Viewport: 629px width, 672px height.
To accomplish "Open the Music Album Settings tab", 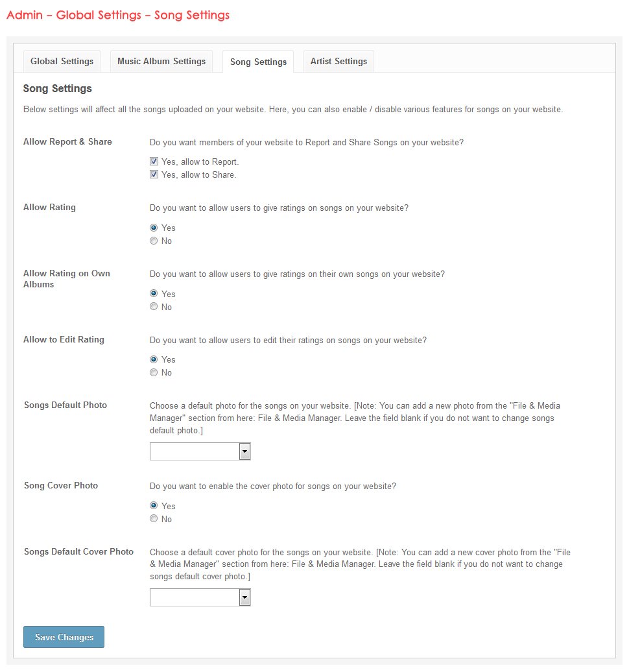I will (161, 62).
